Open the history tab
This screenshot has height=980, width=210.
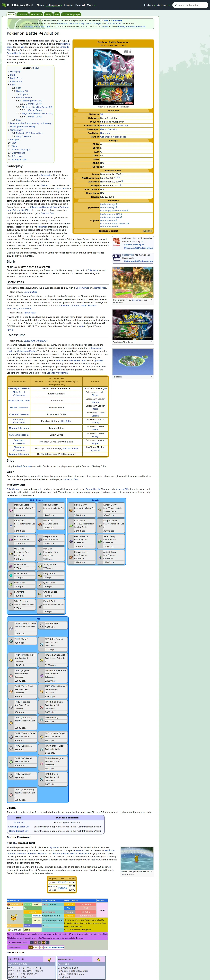(x=48, y=15)
